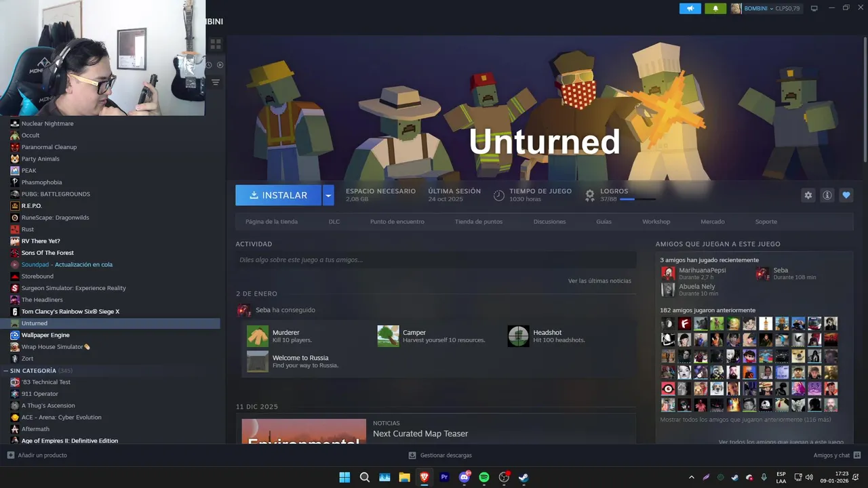Show game information icon

click(827, 195)
